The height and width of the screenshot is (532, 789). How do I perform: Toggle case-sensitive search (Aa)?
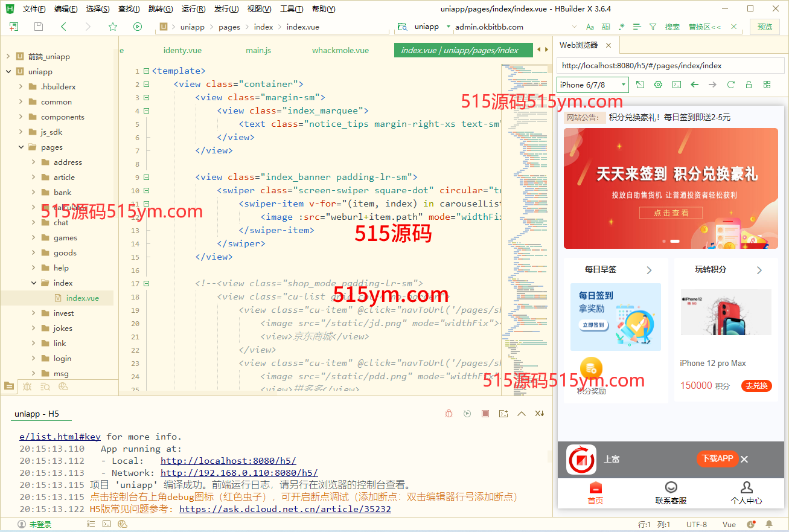coord(590,27)
